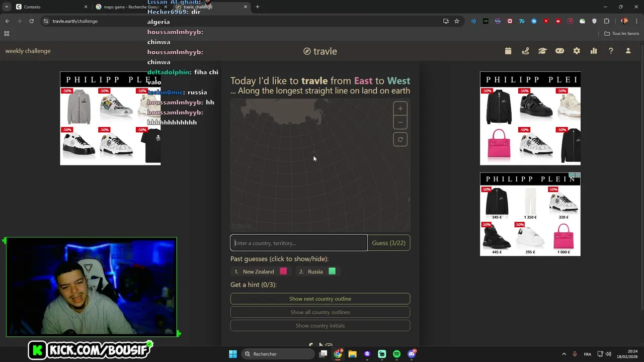The width and height of the screenshot is (644, 362).
Task: Click the install app icon in address bar
Action: click(446, 21)
